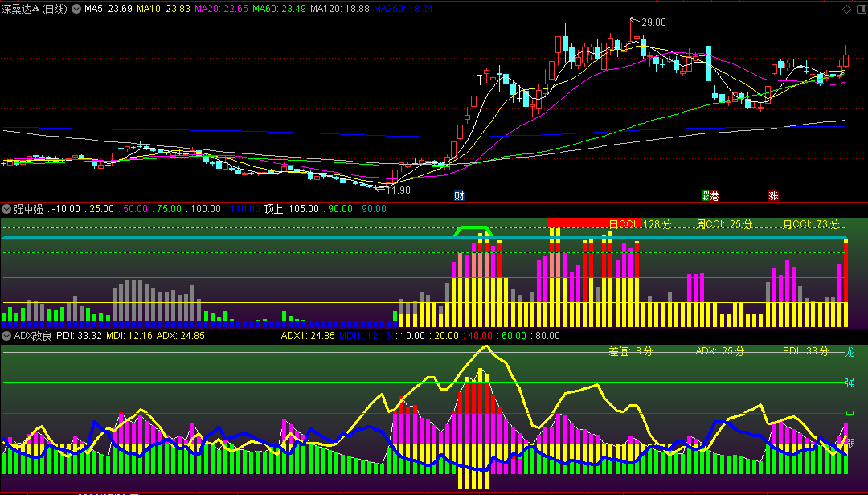The height and width of the screenshot is (495, 868).
Task: Click the 中 level label
Action: (850, 413)
